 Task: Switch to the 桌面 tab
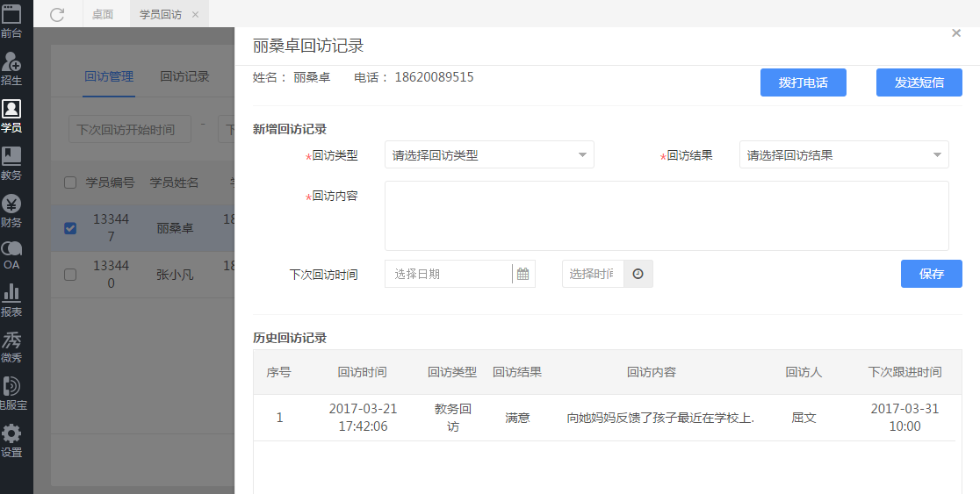click(103, 14)
